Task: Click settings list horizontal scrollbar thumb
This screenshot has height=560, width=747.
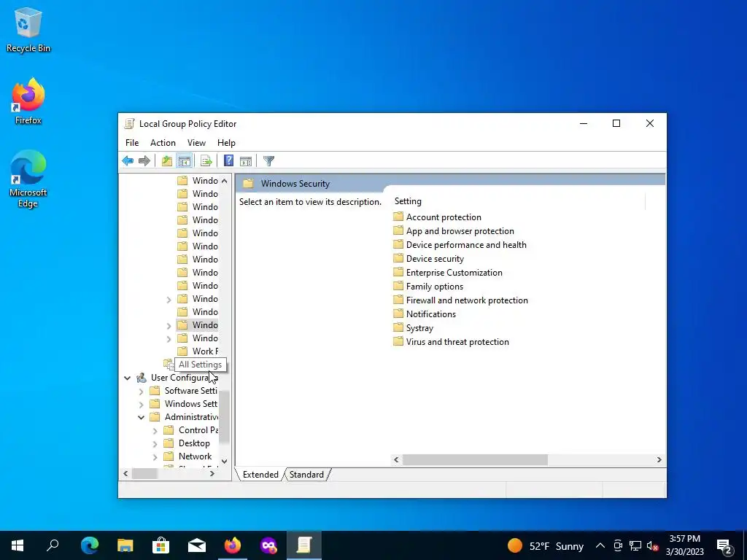Action: pos(475,460)
